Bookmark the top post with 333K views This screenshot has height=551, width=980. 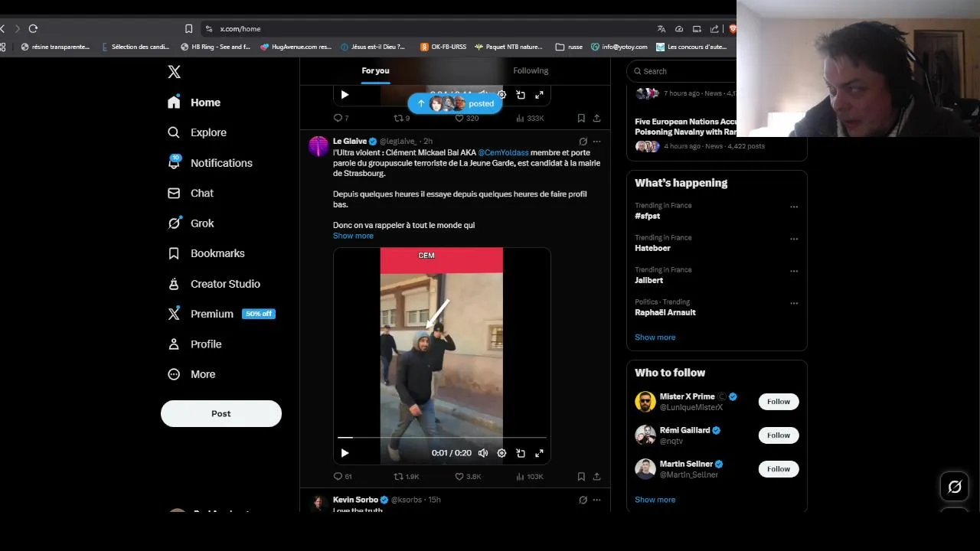[x=581, y=118]
